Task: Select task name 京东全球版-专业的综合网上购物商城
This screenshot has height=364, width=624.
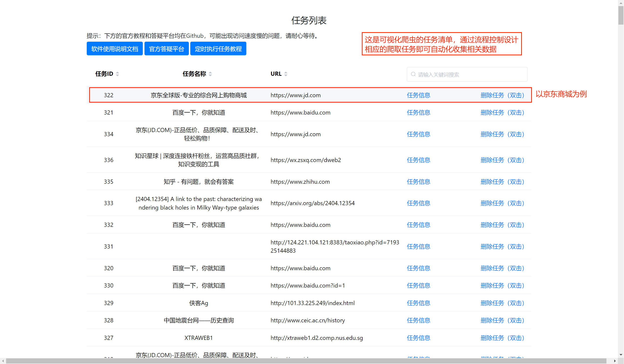Action: [x=199, y=95]
